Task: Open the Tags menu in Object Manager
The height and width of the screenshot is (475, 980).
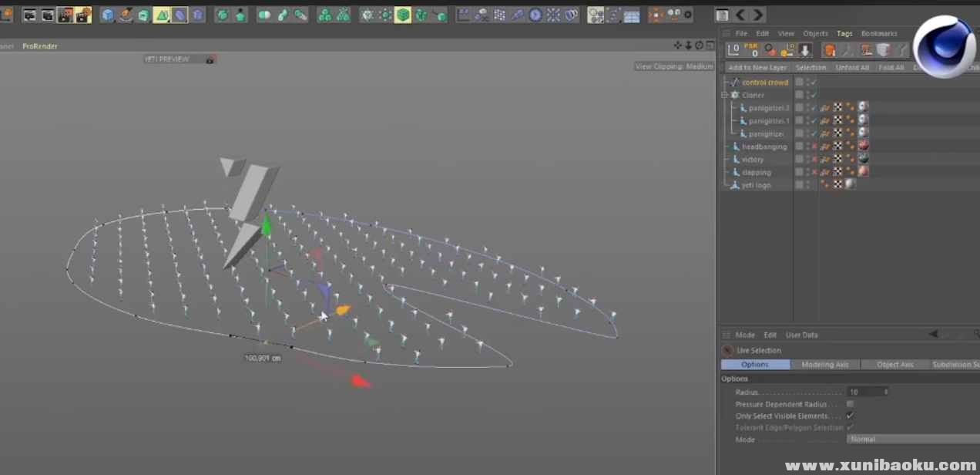Action: tap(844, 33)
